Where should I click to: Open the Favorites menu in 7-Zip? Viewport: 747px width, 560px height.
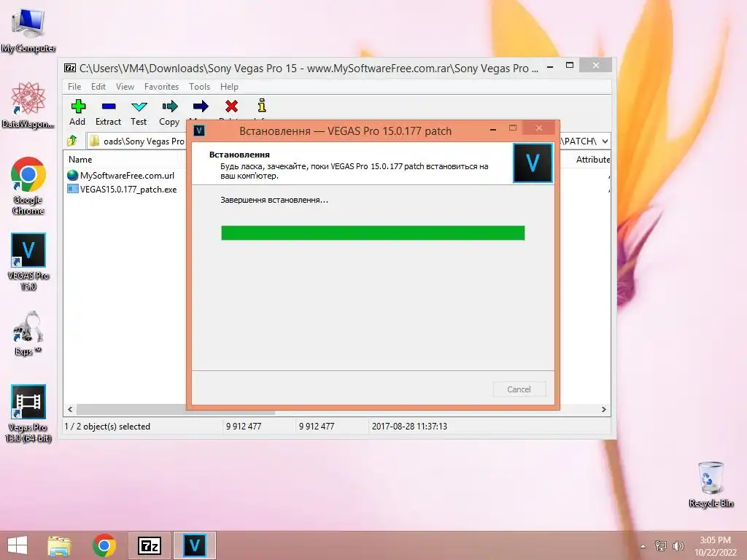click(161, 87)
